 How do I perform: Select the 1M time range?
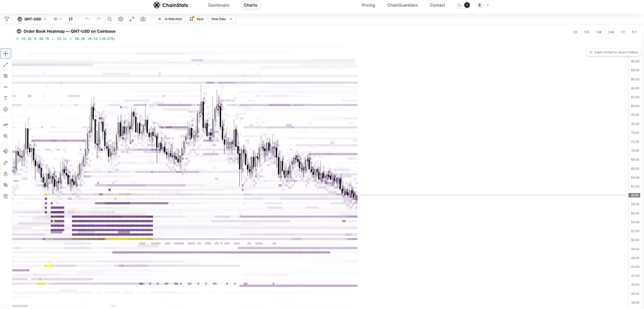[598, 32]
